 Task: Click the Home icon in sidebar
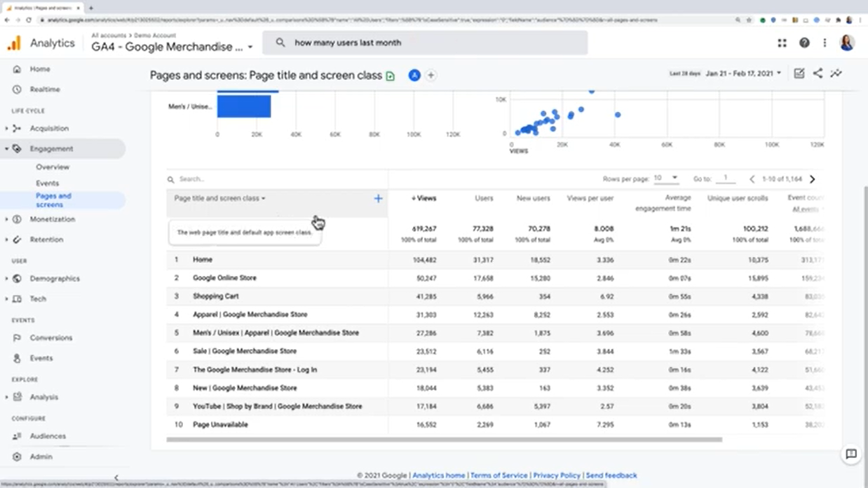click(x=17, y=69)
